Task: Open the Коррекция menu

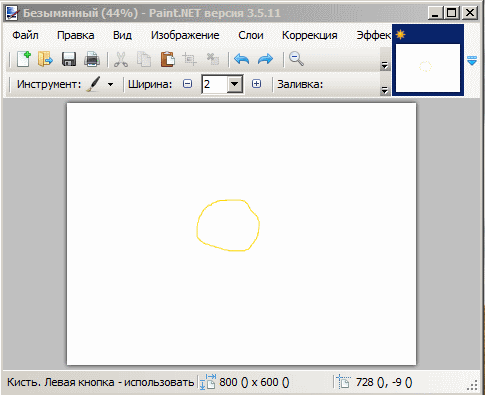Action: click(x=310, y=35)
